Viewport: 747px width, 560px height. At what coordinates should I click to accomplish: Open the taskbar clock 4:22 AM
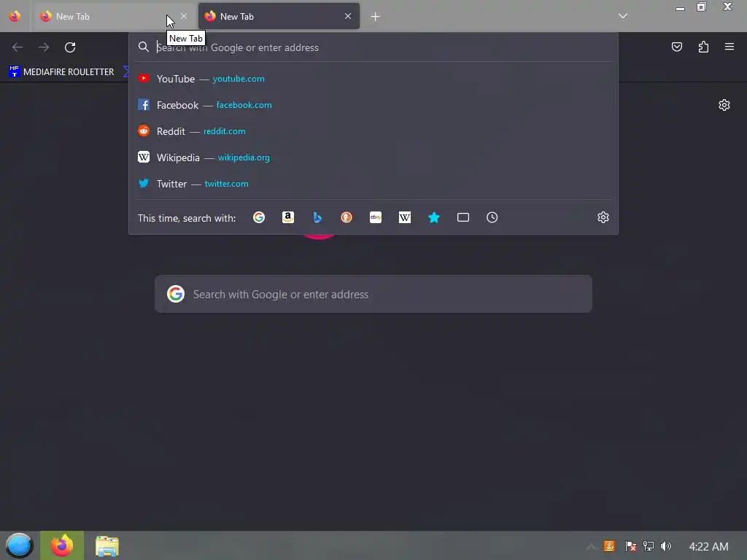point(709,546)
